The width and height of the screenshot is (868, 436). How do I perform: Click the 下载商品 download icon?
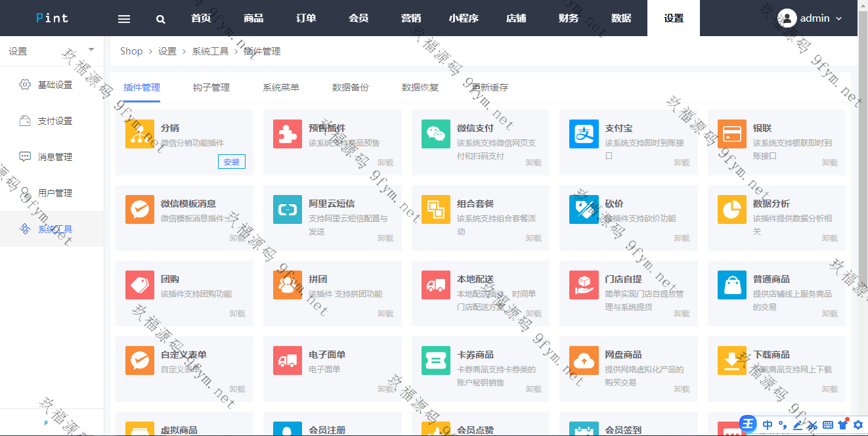tap(732, 360)
